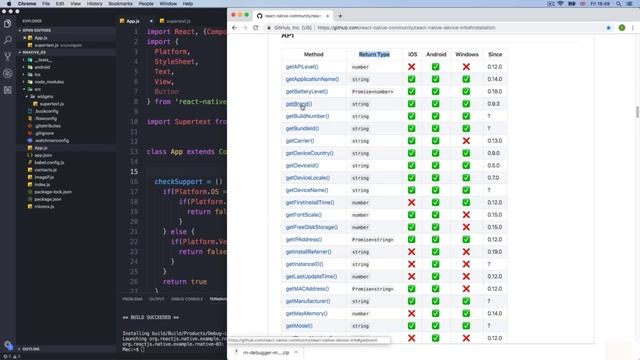This screenshot has height=360, width=640.
Task: Open a new Chrome tab with plus
Action: pos(340,16)
